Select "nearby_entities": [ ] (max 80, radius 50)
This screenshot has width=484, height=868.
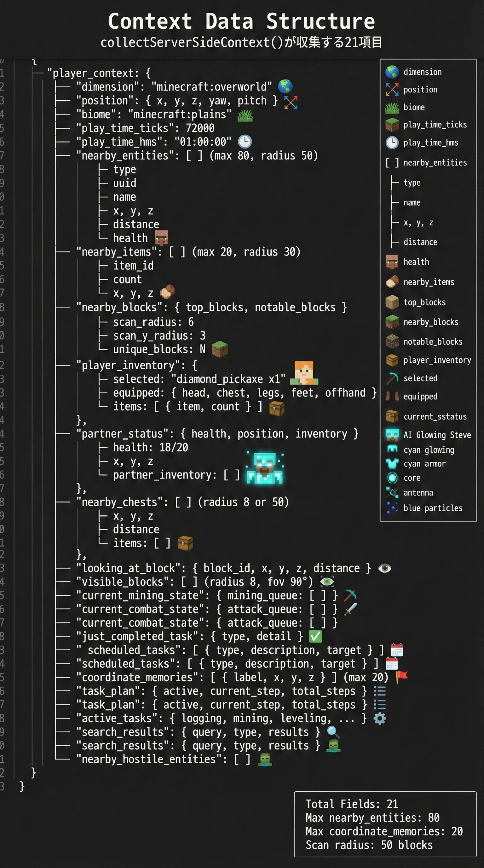click(x=197, y=156)
